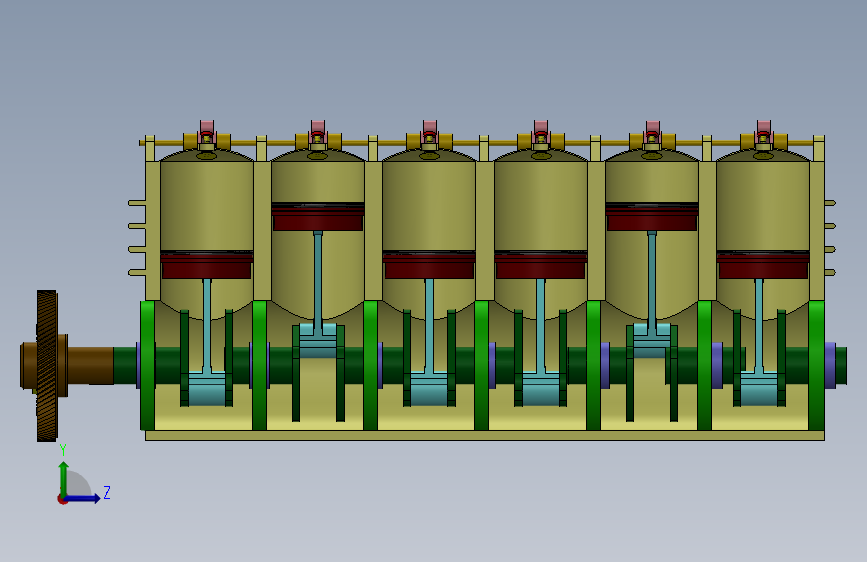Click the red origin point of the triad
867x562 pixels.
pyautogui.click(x=62, y=499)
